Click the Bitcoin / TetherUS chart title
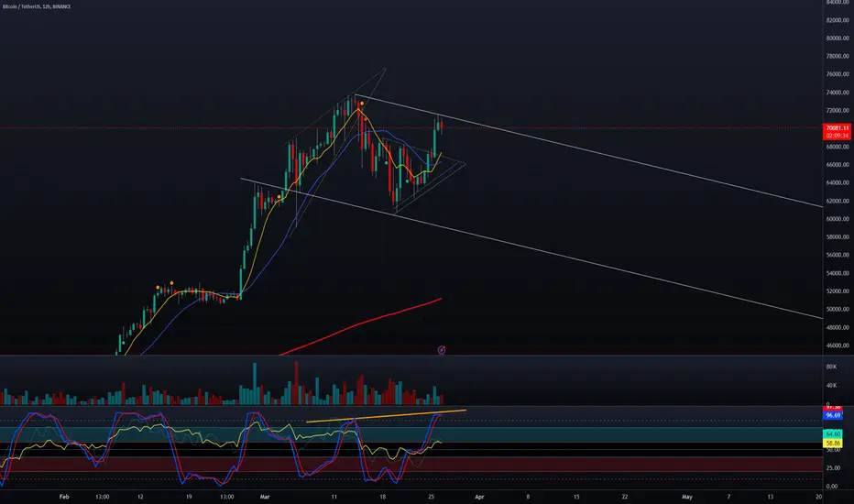The image size is (854, 504). click(37, 6)
